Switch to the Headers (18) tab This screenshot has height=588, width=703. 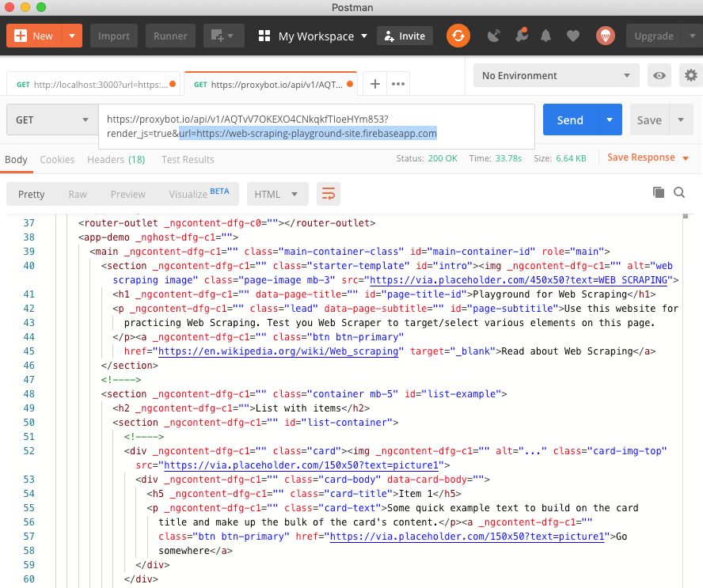pos(116,159)
